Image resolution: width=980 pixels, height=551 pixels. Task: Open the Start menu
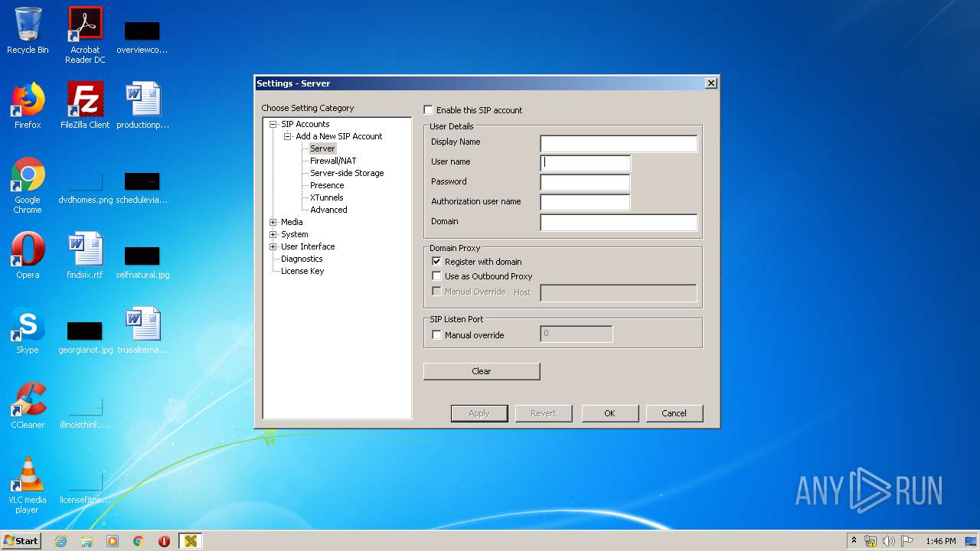point(21,541)
